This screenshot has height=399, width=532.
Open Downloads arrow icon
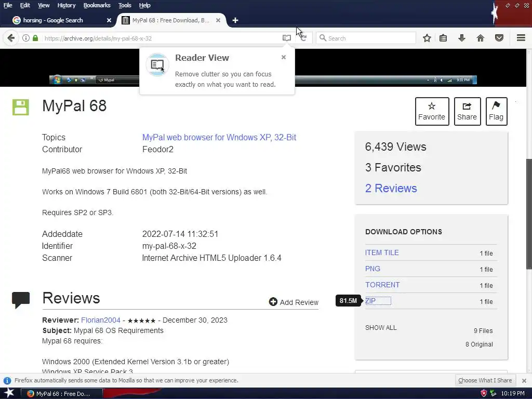461,38
